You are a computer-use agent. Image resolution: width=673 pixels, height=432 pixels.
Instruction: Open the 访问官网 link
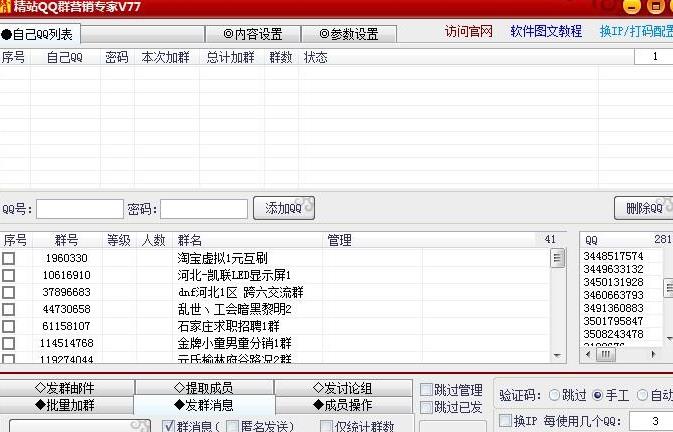468,31
